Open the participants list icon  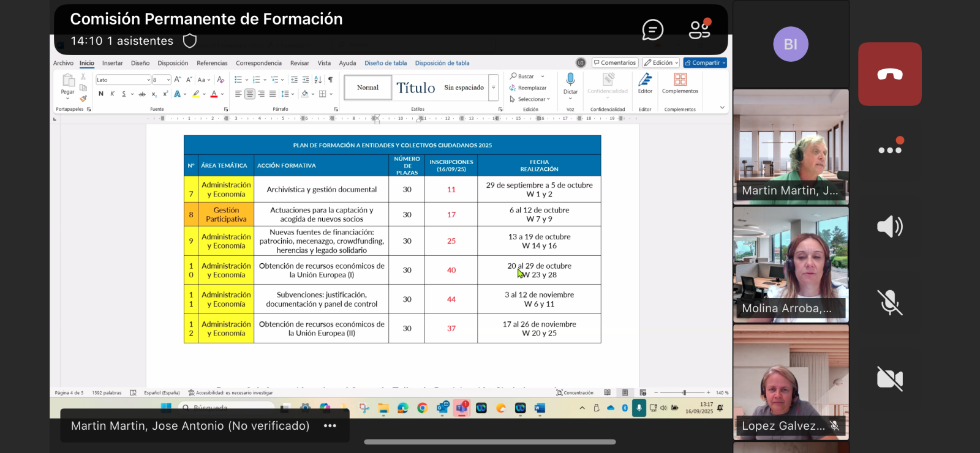point(699,29)
